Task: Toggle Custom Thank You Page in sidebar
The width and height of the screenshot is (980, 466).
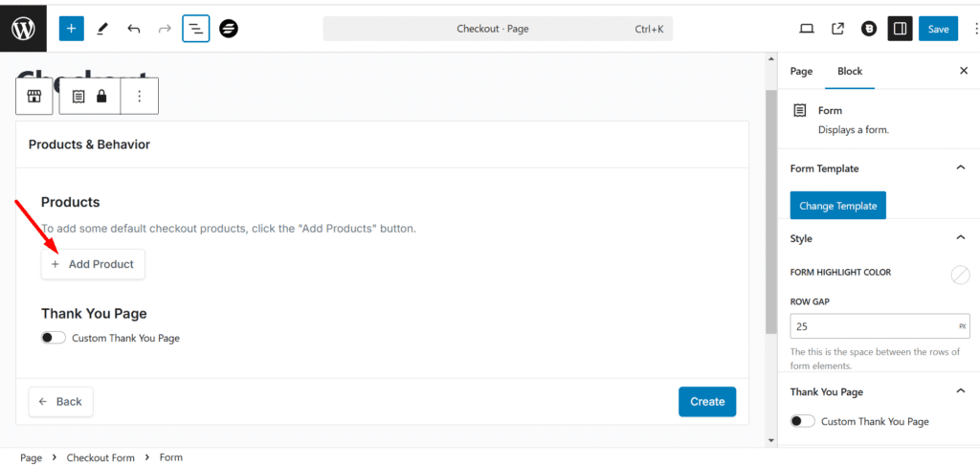Action: pos(803,421)
